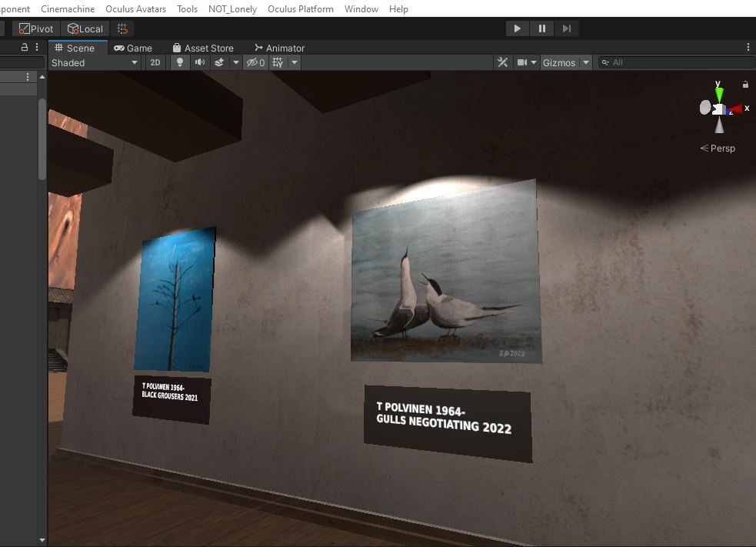Expand the Gizmos dropdown arrow
756x547 pixels.
(586, 63)
